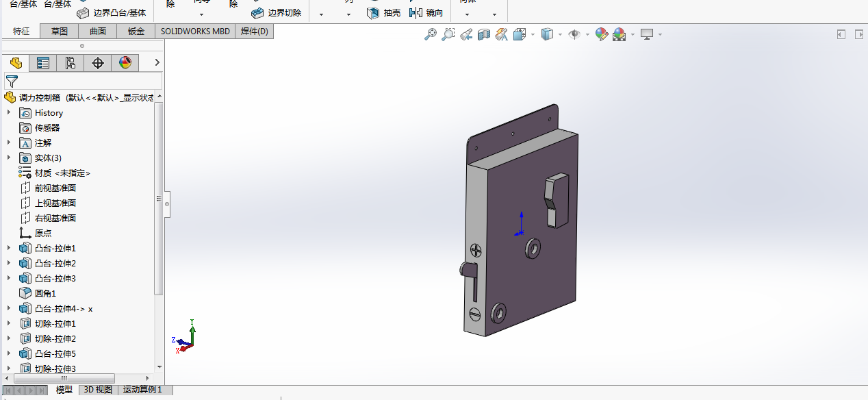Expand more manager tabs with the chevron
This screenshot has height=400, width=868.
(157, 63)
